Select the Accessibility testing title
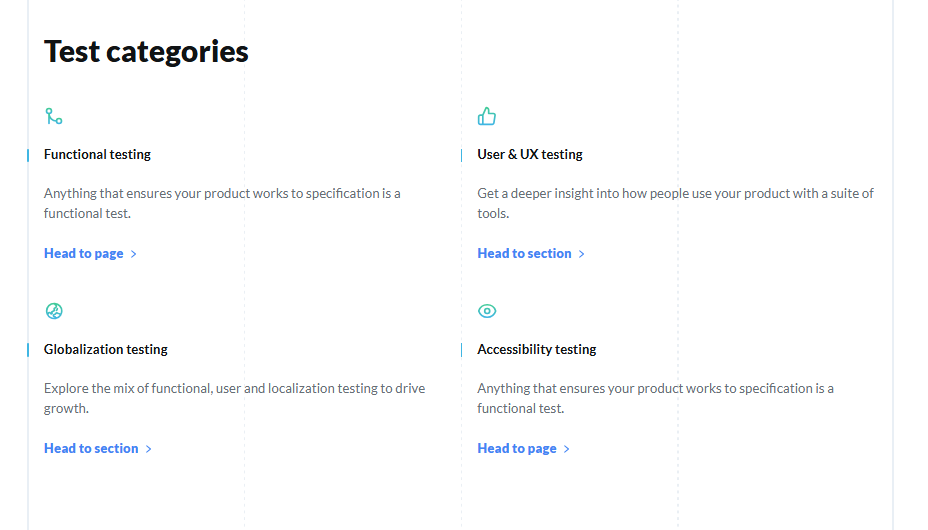This screenshot has height=530, width=928. [x=537, y=350]
